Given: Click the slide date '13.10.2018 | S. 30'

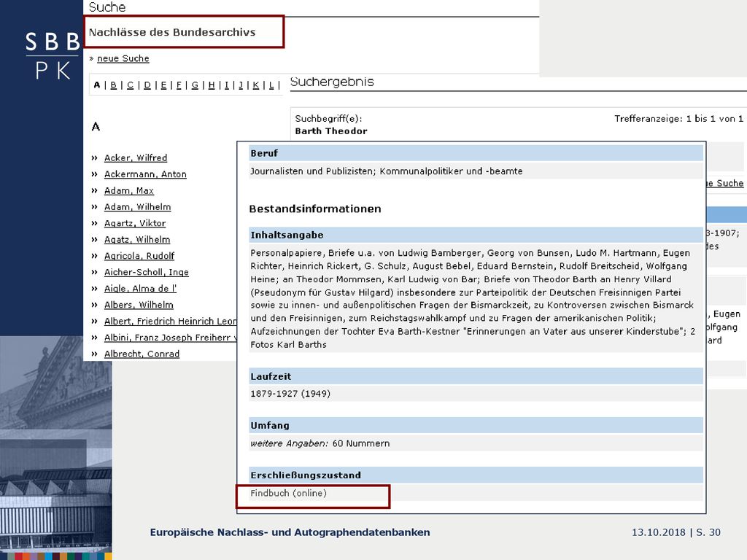Looking at the screenshot, I should (676, 532).
